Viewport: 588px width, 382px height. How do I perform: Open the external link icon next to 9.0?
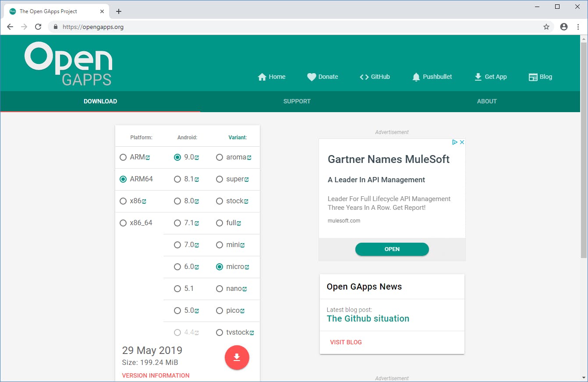(x=197, y=158)
